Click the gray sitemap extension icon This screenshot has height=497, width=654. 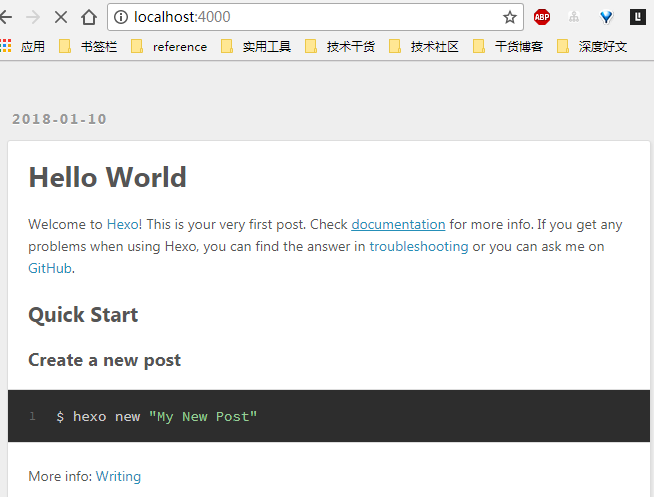click(574, 17)
